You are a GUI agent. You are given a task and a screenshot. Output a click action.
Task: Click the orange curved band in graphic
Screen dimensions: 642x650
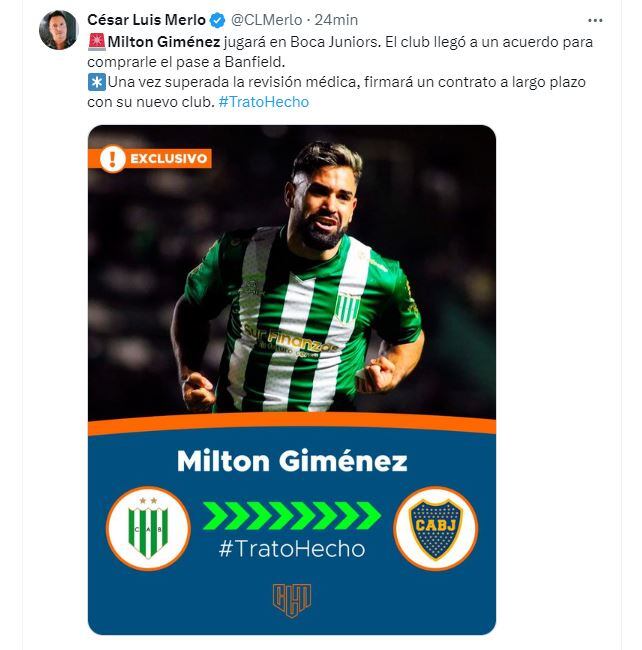(x=292, y=424)
